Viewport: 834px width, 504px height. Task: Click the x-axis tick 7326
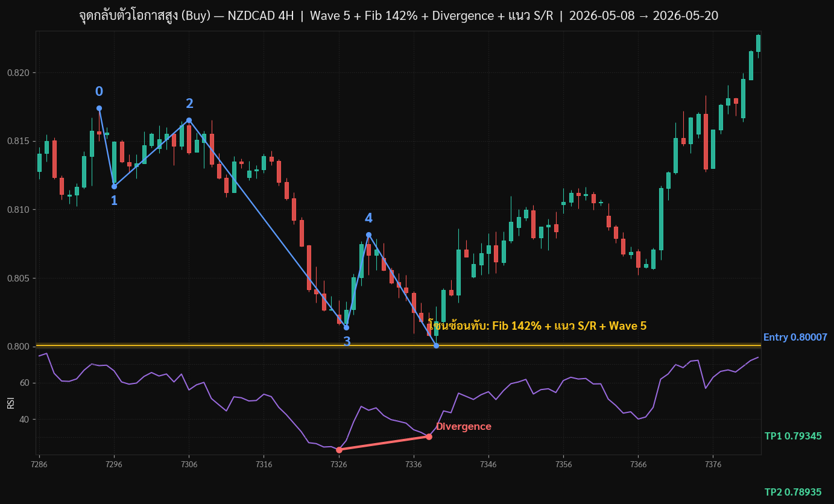pyautogui.click(x=339, y=465)
